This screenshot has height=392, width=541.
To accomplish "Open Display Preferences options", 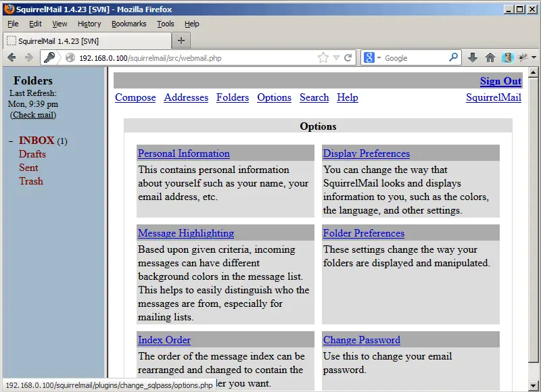I will tap(367, 153).
